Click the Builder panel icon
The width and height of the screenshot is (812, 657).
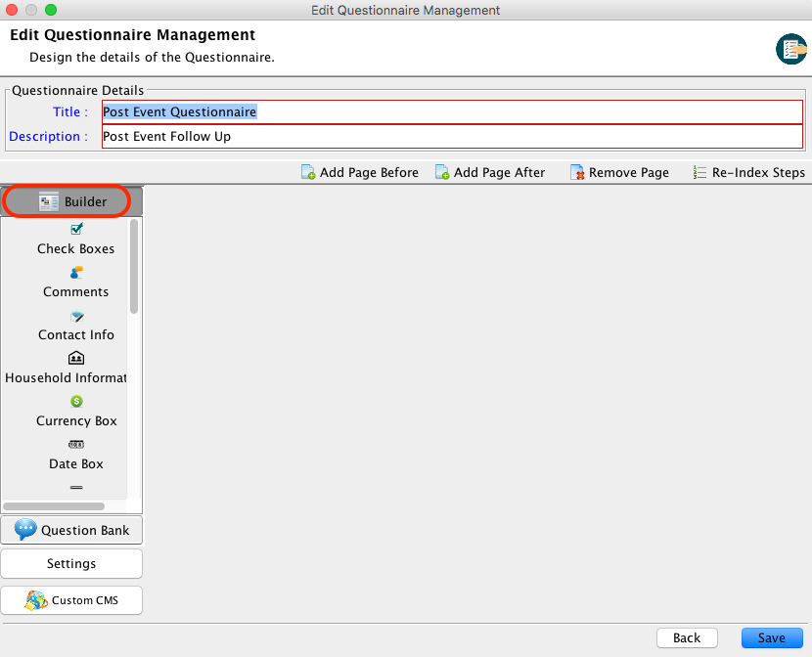[49, 201]
